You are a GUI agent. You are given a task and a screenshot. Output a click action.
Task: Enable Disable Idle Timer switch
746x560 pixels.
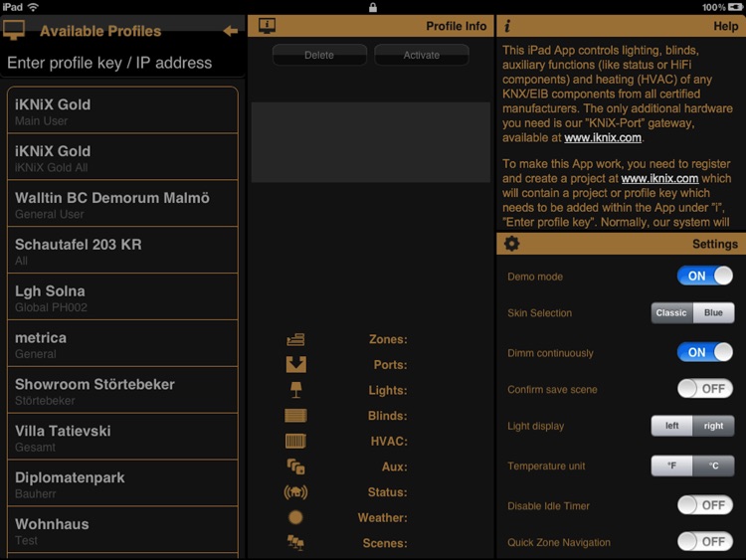click(x=705, y=505)
